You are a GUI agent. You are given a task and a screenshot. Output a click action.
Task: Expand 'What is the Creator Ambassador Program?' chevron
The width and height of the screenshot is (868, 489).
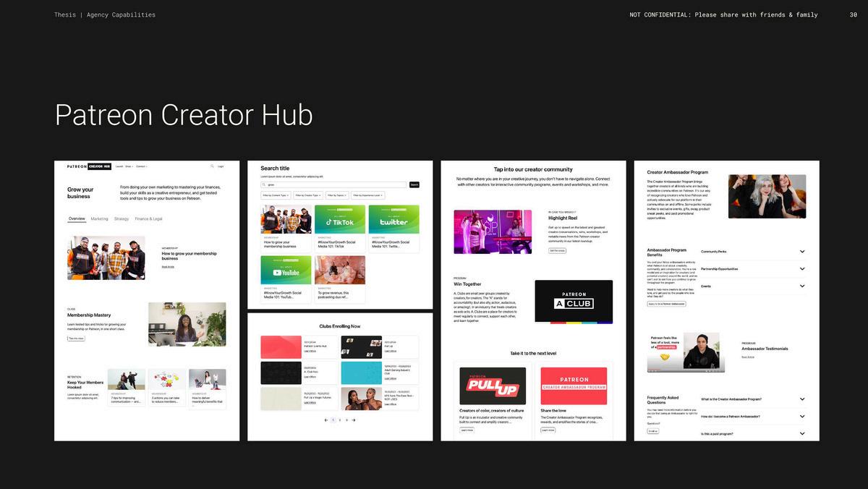[802, 399]
